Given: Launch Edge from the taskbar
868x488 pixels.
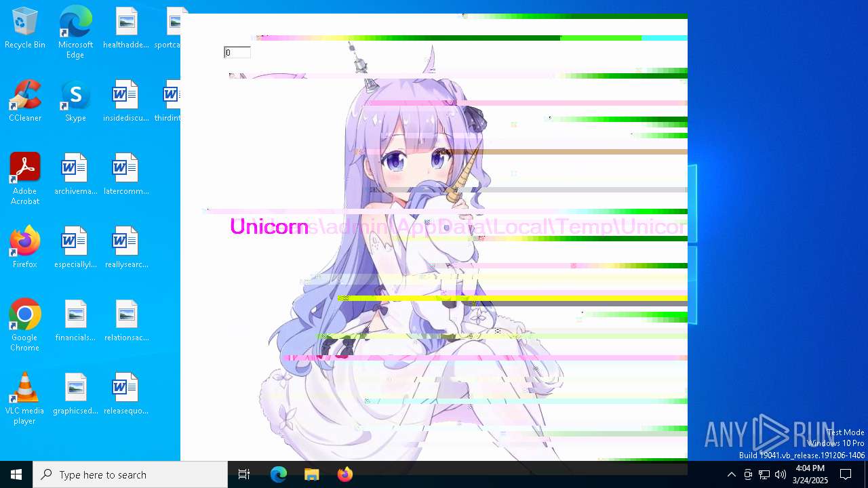Looking at the screenshot, I should 279,474.
